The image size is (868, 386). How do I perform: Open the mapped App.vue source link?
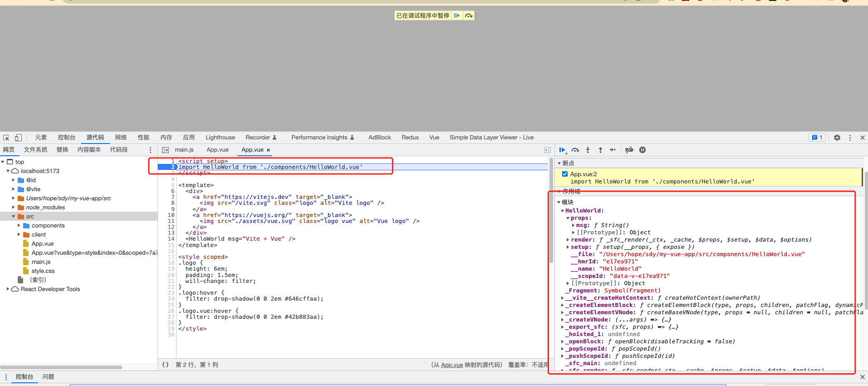click(451, 365)
